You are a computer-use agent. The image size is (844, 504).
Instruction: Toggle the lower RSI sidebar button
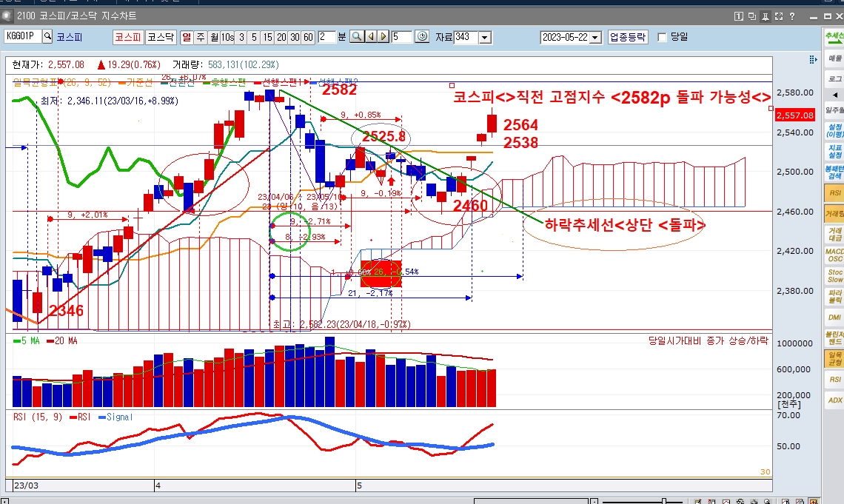click(x=834, y=379)
